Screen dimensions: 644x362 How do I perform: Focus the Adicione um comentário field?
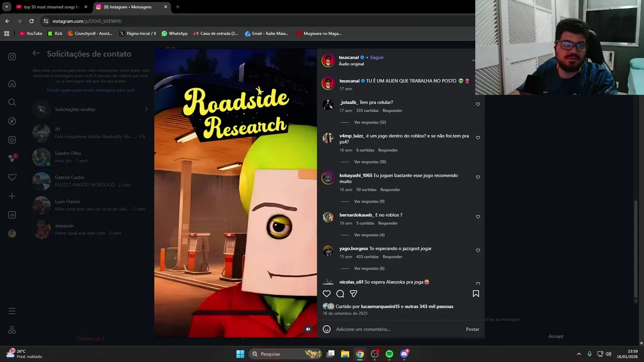[397, 329]
